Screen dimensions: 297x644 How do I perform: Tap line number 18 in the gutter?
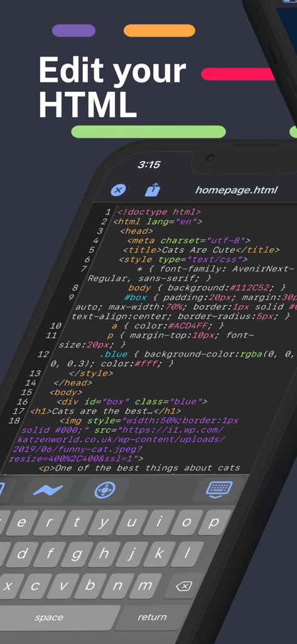pos(14,421)
